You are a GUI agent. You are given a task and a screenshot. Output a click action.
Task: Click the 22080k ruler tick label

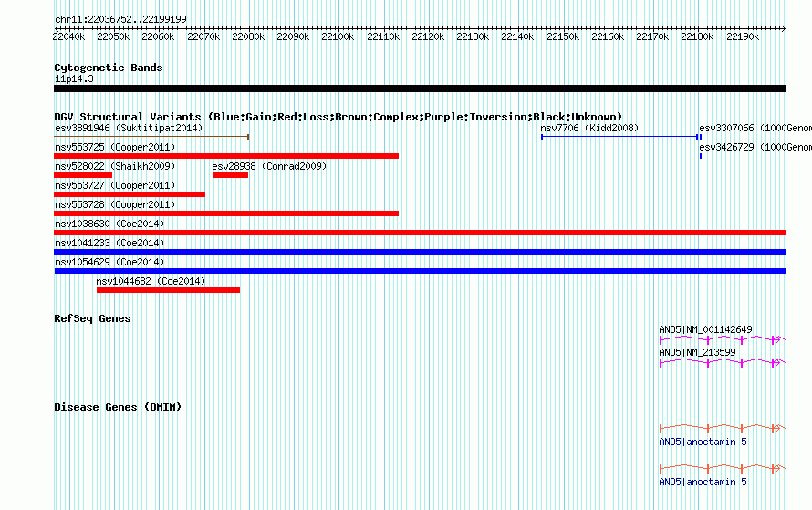[248, 36]
